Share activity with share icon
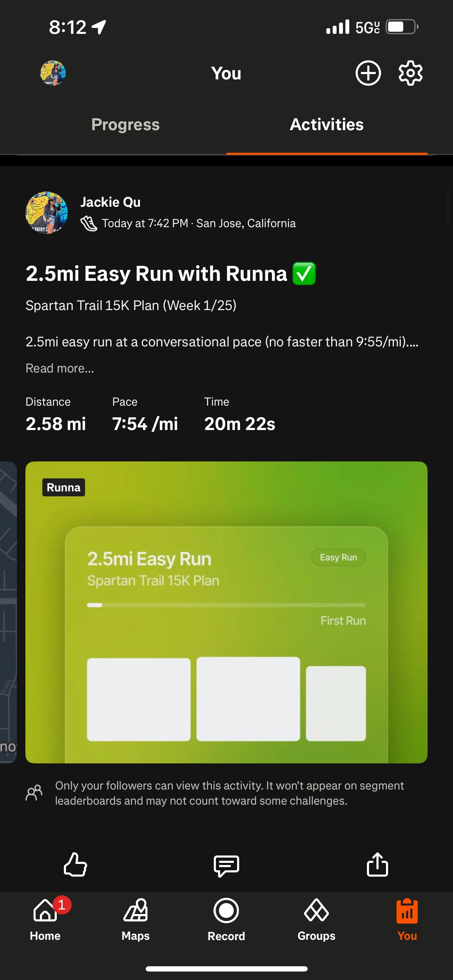 377,864
